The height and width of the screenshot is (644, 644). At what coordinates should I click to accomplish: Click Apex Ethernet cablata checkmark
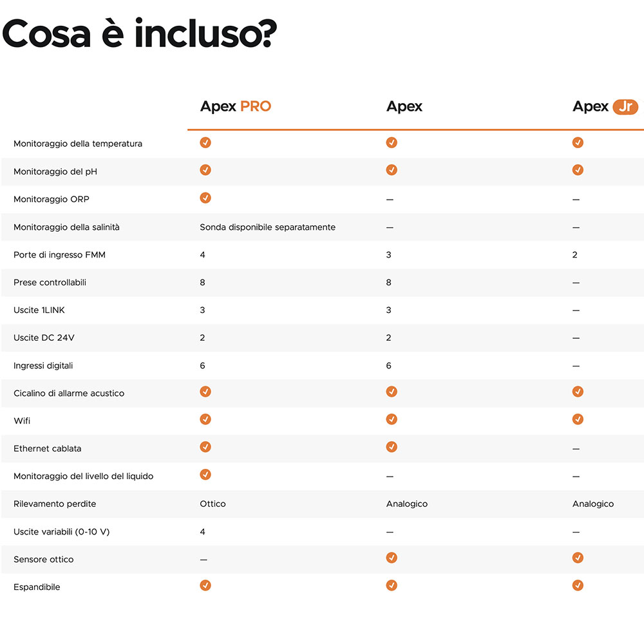(x=392, y=447)
